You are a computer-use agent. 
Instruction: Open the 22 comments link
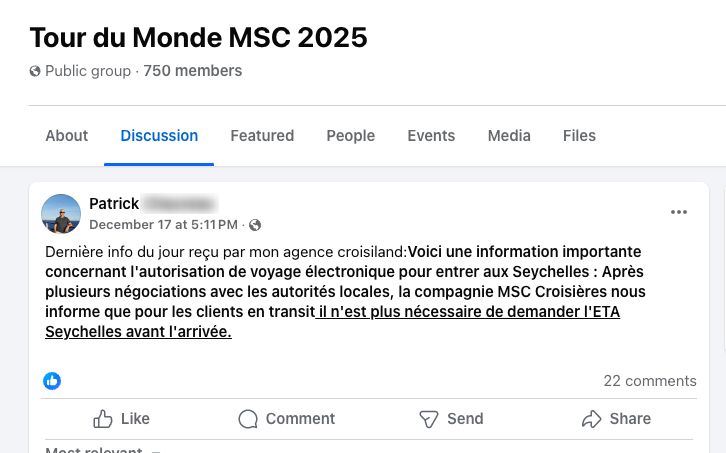650,381
